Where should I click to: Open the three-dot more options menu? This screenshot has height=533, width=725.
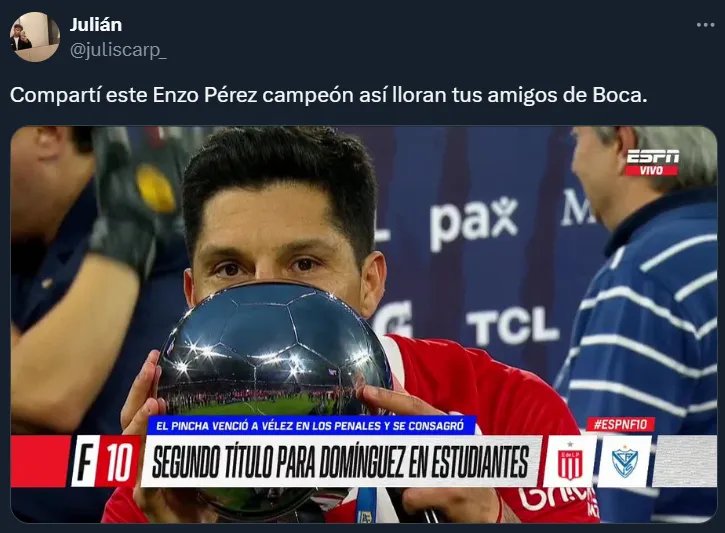click(x=705, y=25)
